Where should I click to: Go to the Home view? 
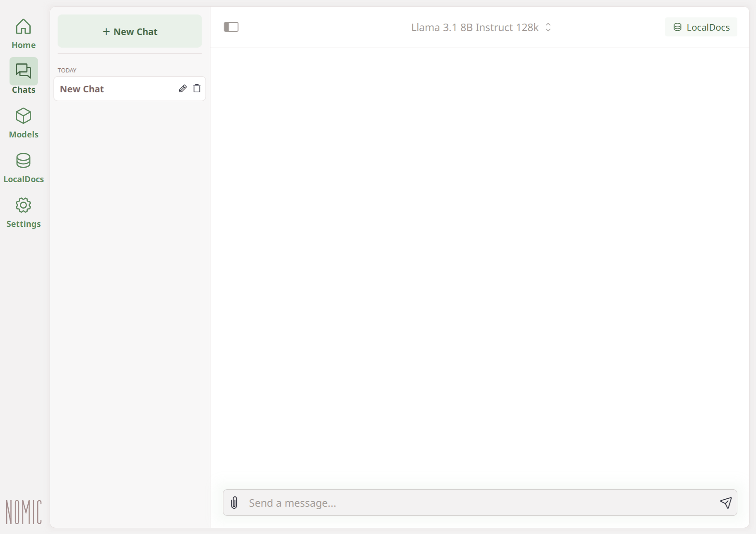(24, 34)
